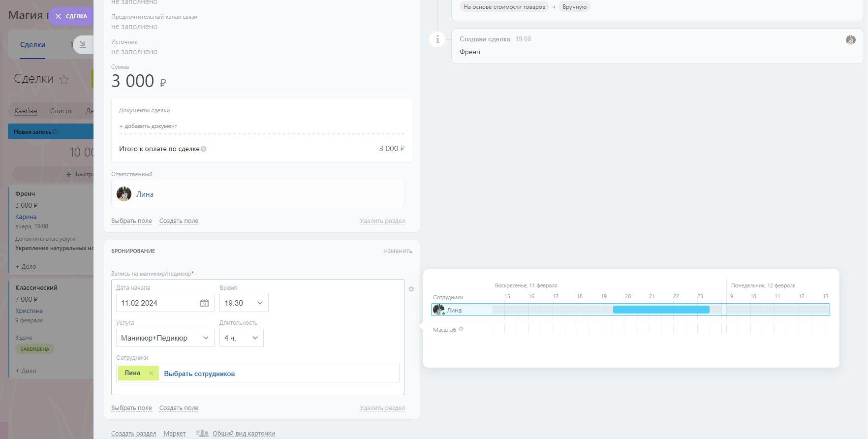Open the Классический deal card
868x439 pixels.
coord(36,288)
